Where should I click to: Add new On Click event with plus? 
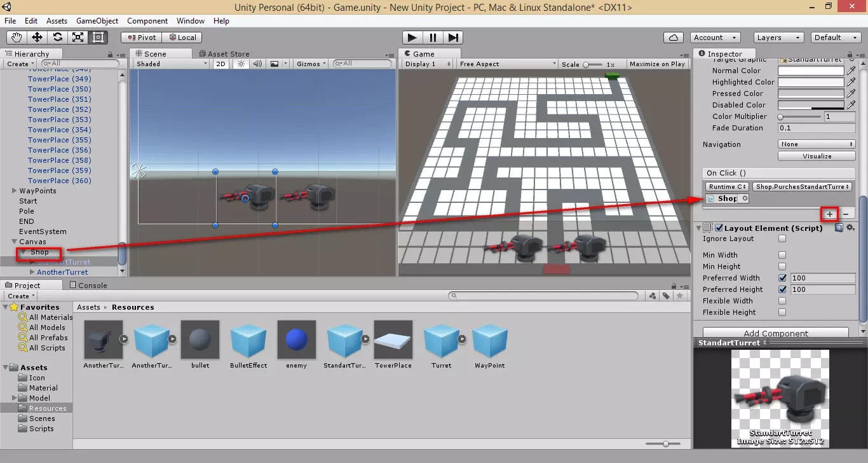click(x=830, y=214)
